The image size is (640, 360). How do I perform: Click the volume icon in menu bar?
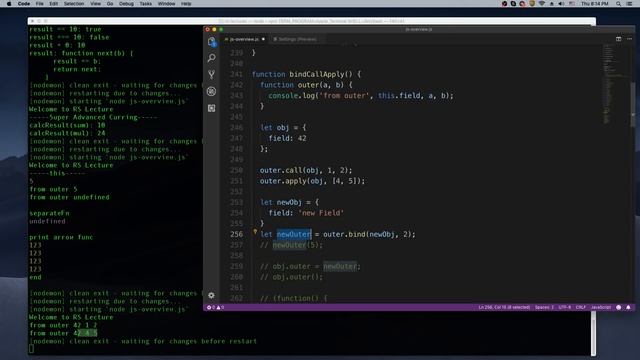(x=561, y=4)
